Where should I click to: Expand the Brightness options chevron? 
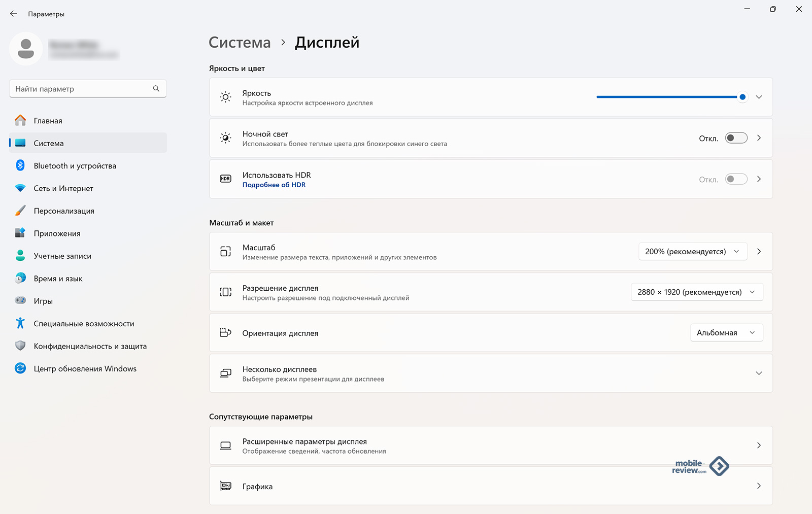(759, 97)
